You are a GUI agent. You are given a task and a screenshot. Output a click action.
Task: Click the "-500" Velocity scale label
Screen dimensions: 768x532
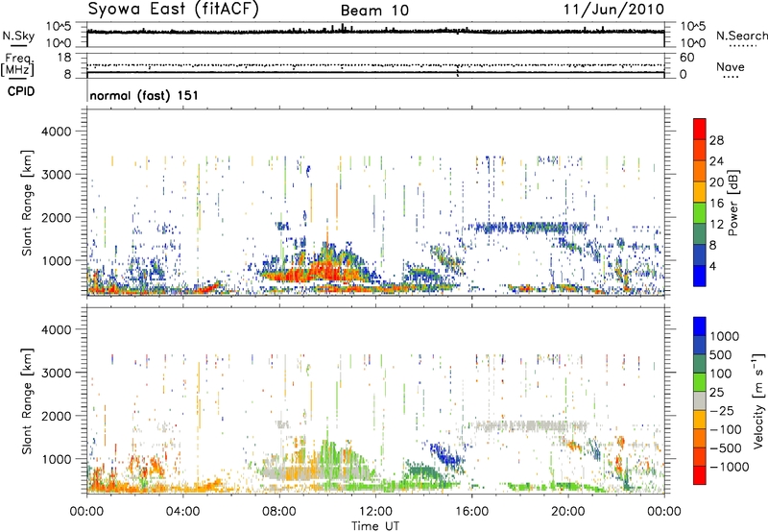click(x=726, y=447)
